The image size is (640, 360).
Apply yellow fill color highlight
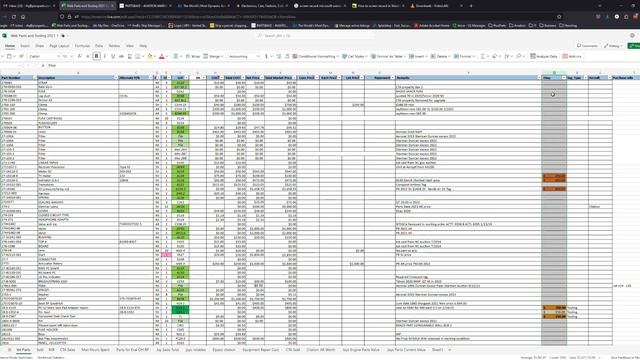pos(149,56)
